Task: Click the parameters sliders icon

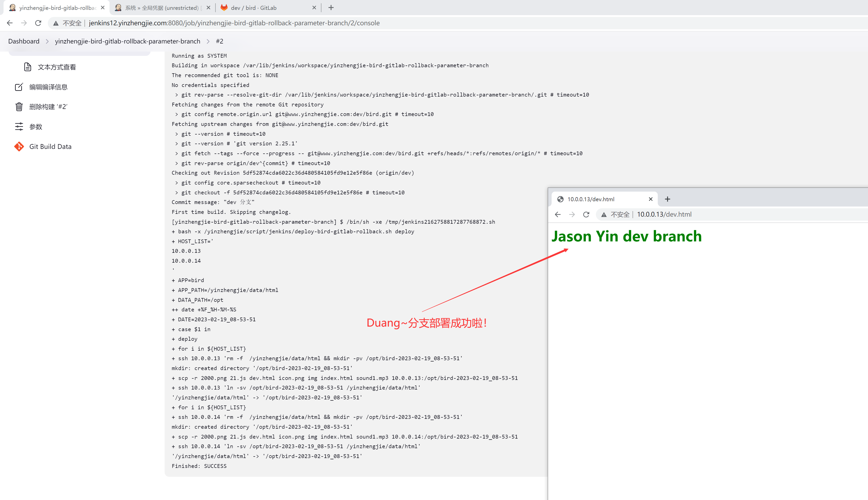Action: (19, 127)
